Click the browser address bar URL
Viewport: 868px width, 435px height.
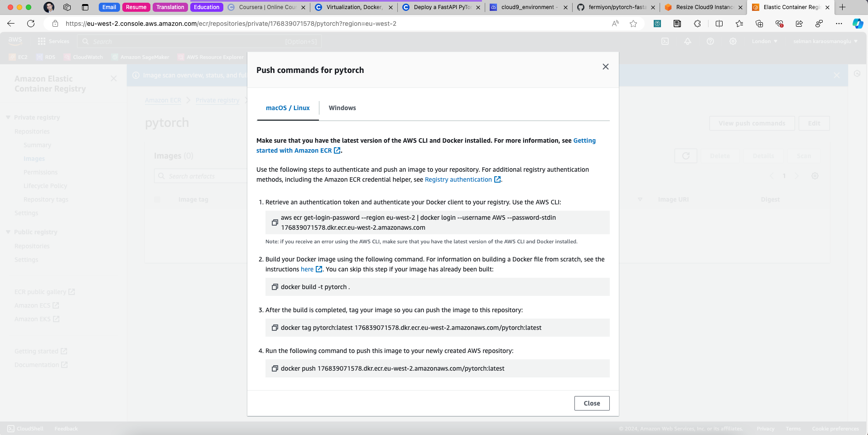tap(231, 24)
